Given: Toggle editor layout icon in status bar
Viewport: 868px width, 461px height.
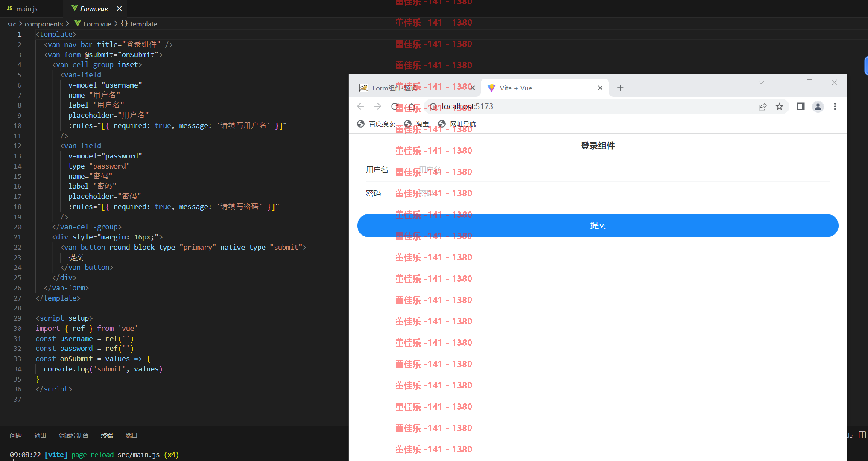Looking at the screenshot, I should click(x=862, y=435).
